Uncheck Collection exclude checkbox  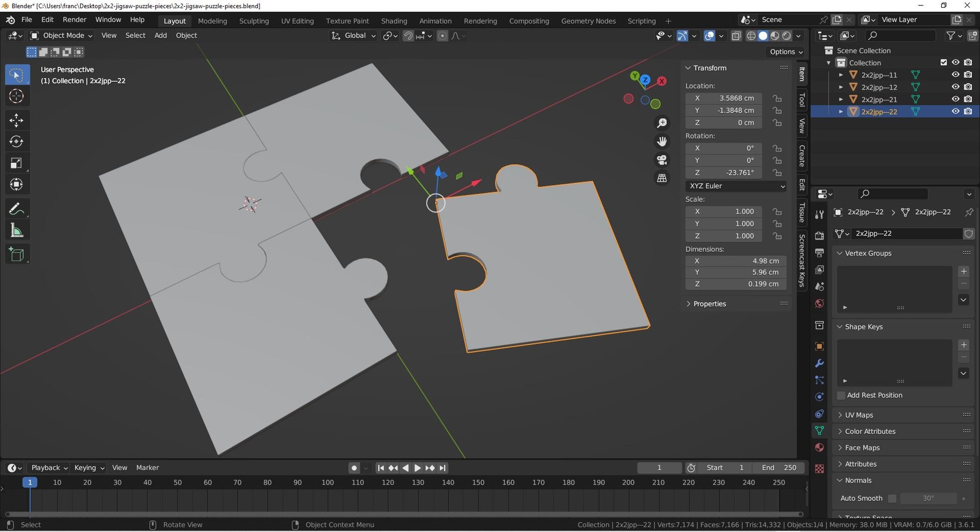coord(944,62)
